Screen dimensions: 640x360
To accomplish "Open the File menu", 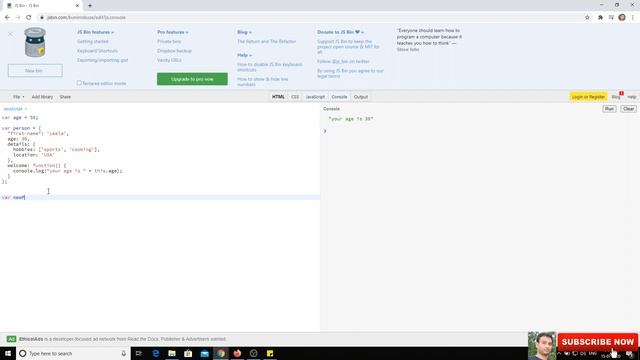I will pyautogui.click(x=18, y=97).
